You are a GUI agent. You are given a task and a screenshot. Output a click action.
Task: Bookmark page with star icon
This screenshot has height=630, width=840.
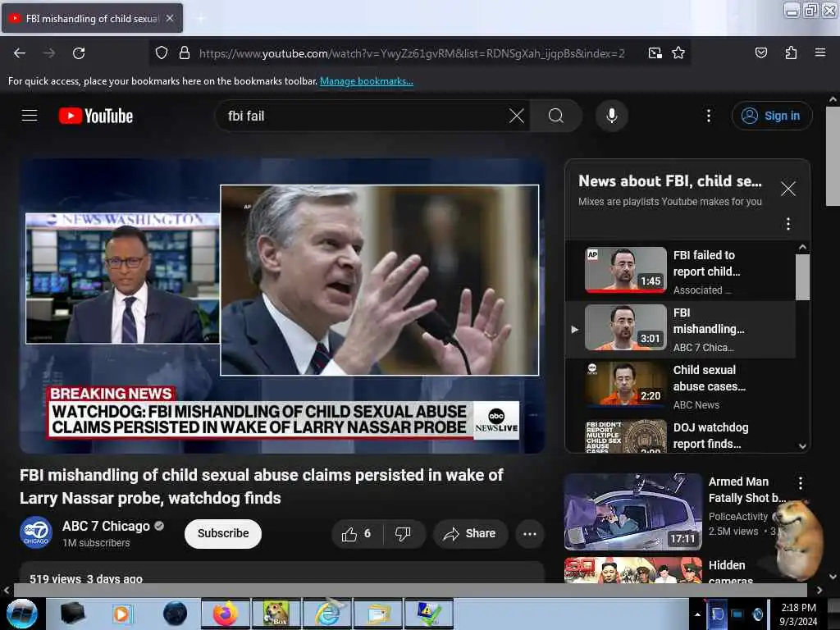point(678,53)
